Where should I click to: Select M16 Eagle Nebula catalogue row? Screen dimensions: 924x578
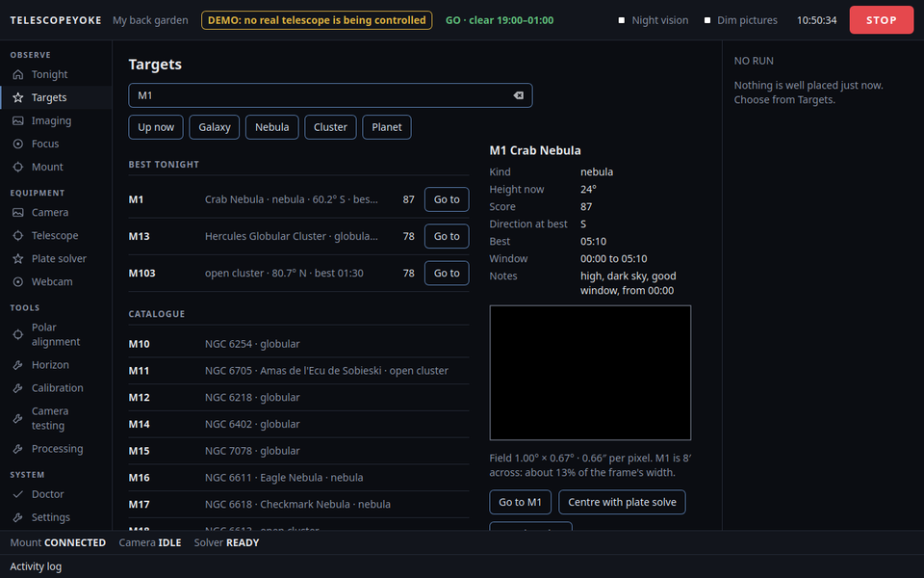click(x=298, y=477)
